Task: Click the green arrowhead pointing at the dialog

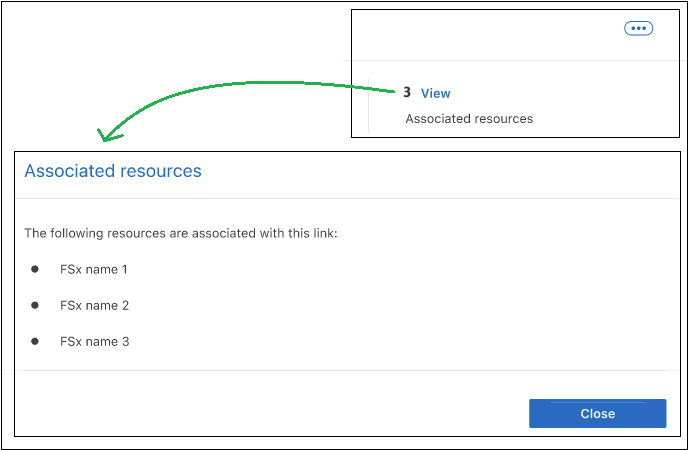Action: [104, 135]
